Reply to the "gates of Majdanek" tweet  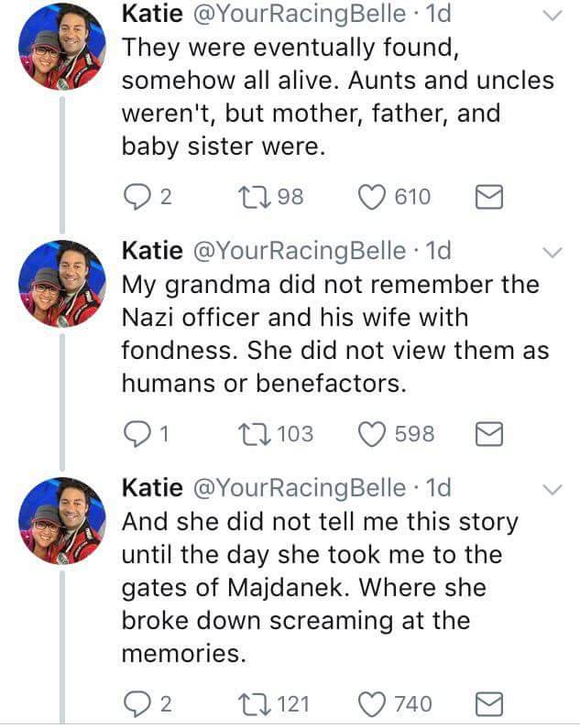click(135, 702)
